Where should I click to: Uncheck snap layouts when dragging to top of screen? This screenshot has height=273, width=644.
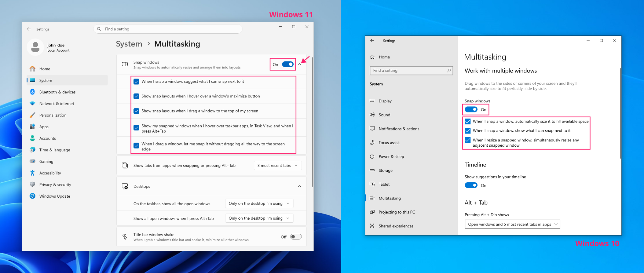tap(136, 111)
